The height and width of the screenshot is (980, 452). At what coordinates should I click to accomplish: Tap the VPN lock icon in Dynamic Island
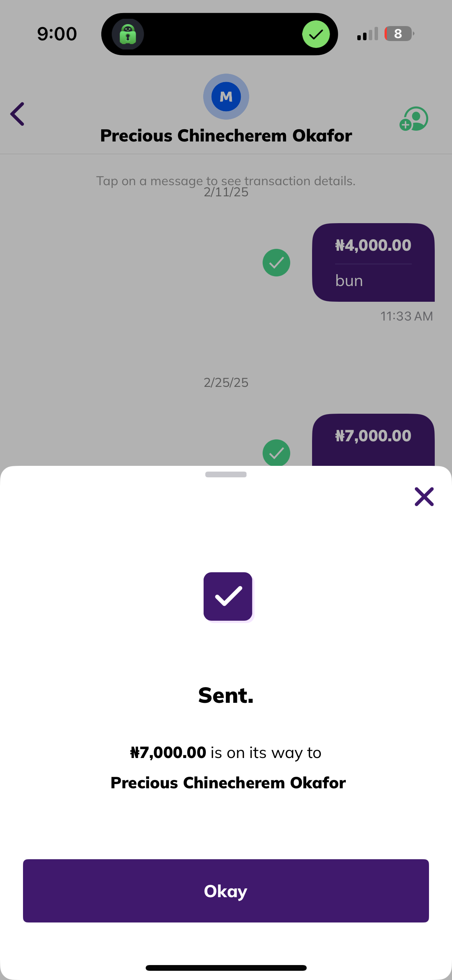click(x=128, y=34)
